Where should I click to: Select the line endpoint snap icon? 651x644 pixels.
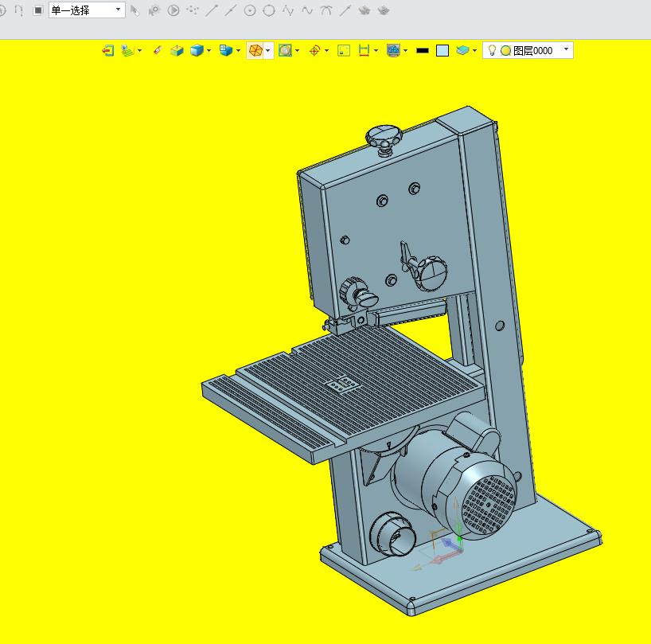tap(212, 10)
